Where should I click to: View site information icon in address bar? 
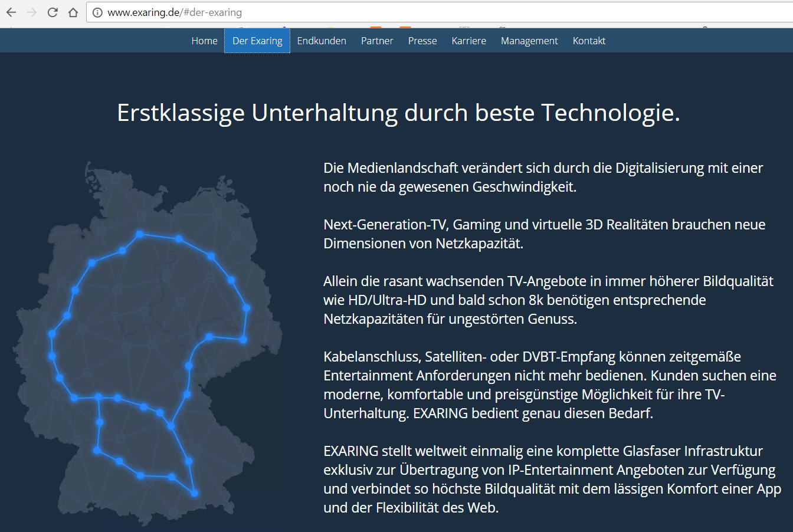[98, 12]
